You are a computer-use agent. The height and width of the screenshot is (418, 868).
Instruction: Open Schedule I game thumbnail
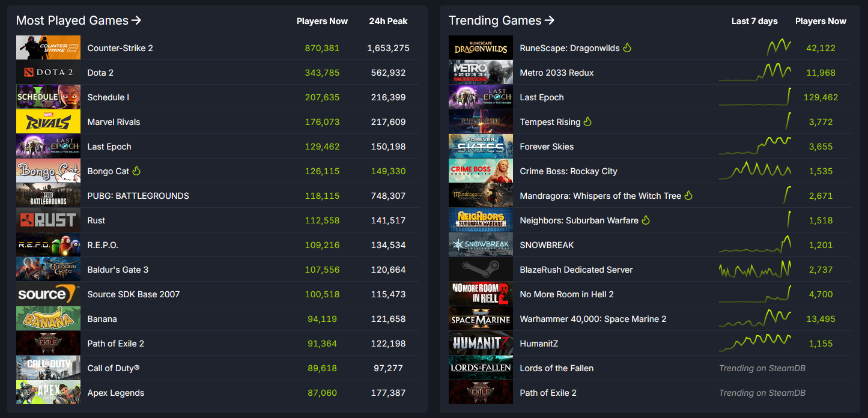48,97
